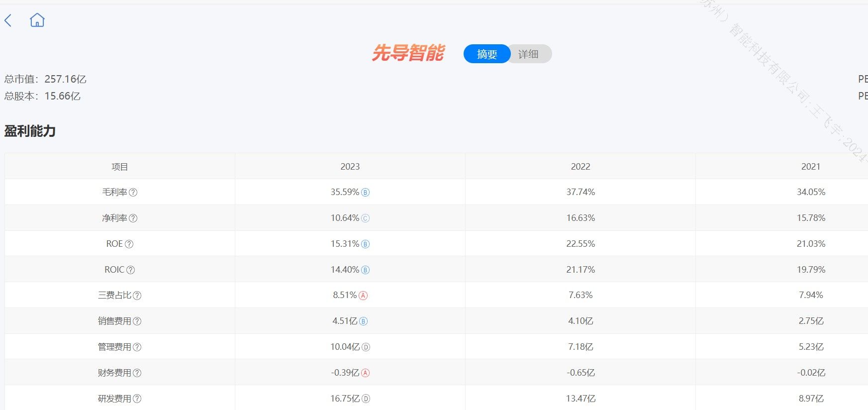The image size is (868, 410).
Task: Select the 净利率 row label
Action: 115,218
